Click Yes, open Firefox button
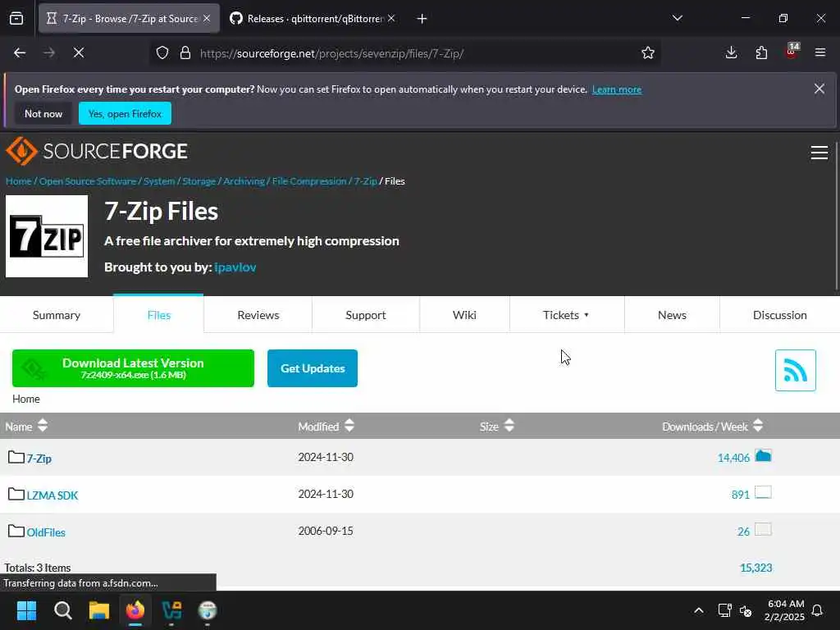840x630 pixels. click(x=125, y=113)
